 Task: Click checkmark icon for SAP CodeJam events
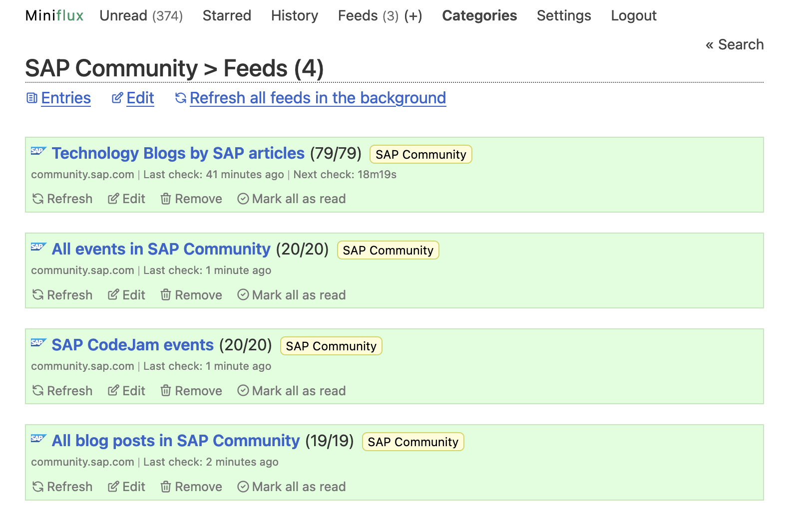tap(243, 391)
